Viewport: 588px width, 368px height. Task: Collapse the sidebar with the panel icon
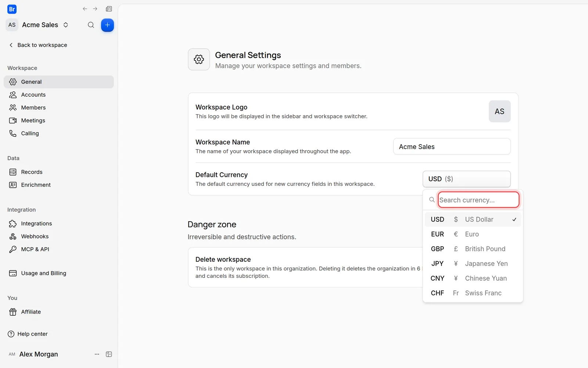pyautogui.click(x=109, y=354)
